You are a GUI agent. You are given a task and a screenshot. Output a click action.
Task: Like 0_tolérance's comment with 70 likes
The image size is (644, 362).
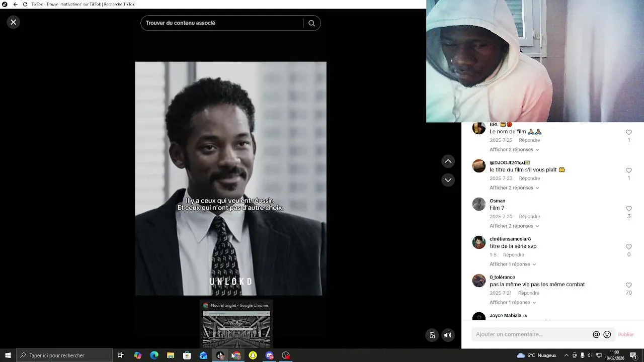coord(628,286)
